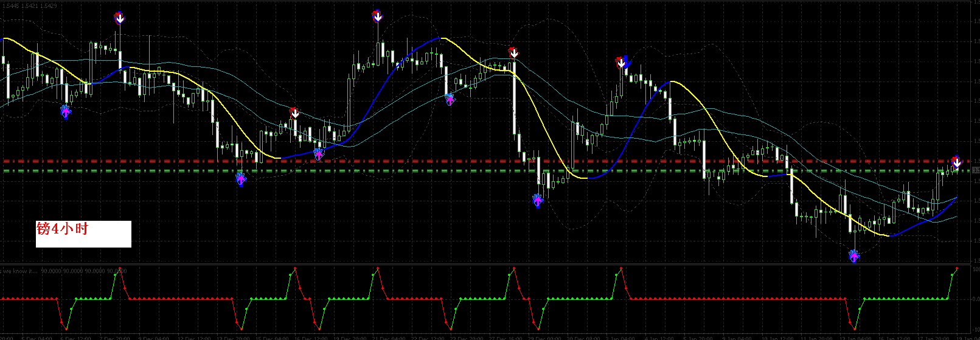Click the oscillator peak dot at 21 Dec

point(378,268)
